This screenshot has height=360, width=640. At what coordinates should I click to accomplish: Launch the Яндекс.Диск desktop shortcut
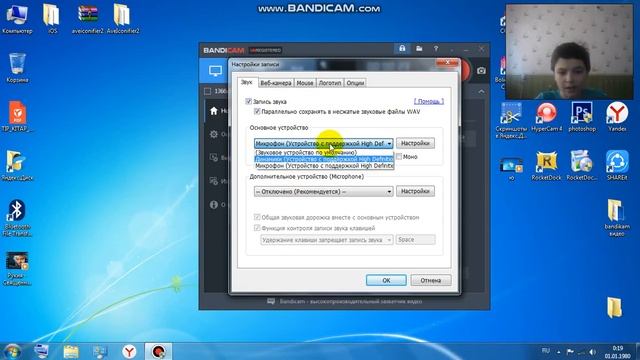click(x=17, y=166)
